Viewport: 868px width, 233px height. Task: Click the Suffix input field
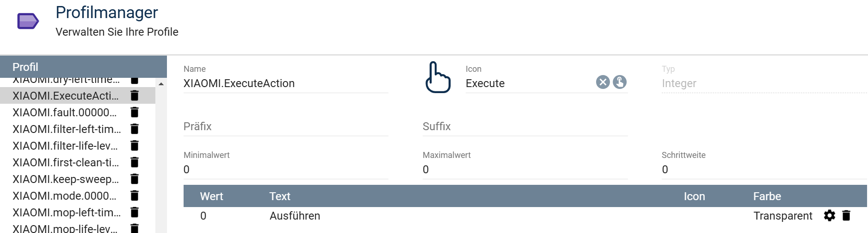tap(525, 126)
